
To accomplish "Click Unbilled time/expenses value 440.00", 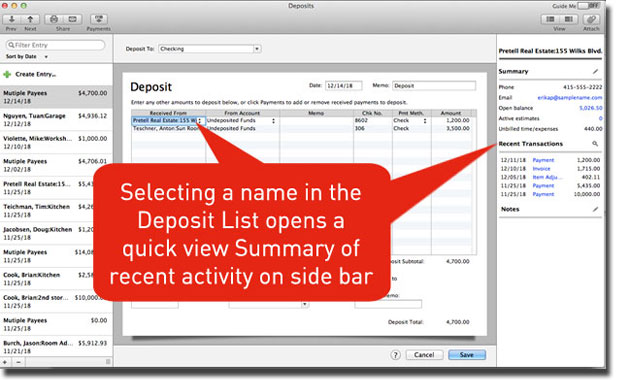I will (x=593, y=129).
